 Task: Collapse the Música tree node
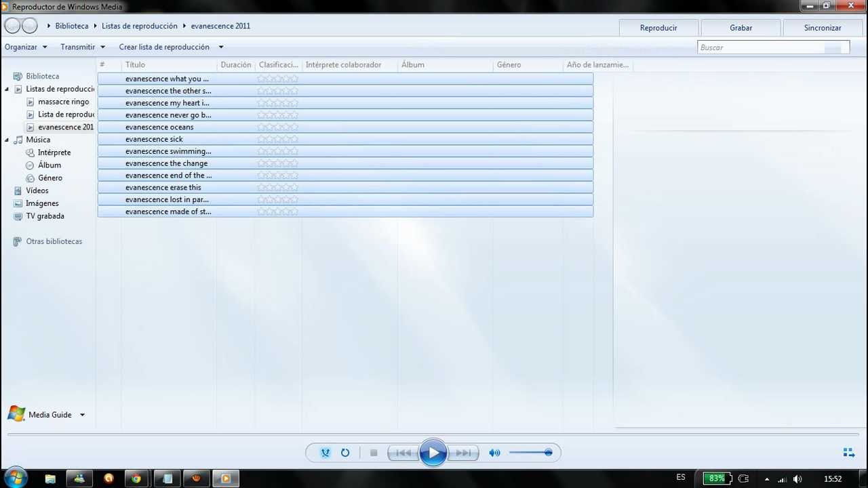click(7, 140)
